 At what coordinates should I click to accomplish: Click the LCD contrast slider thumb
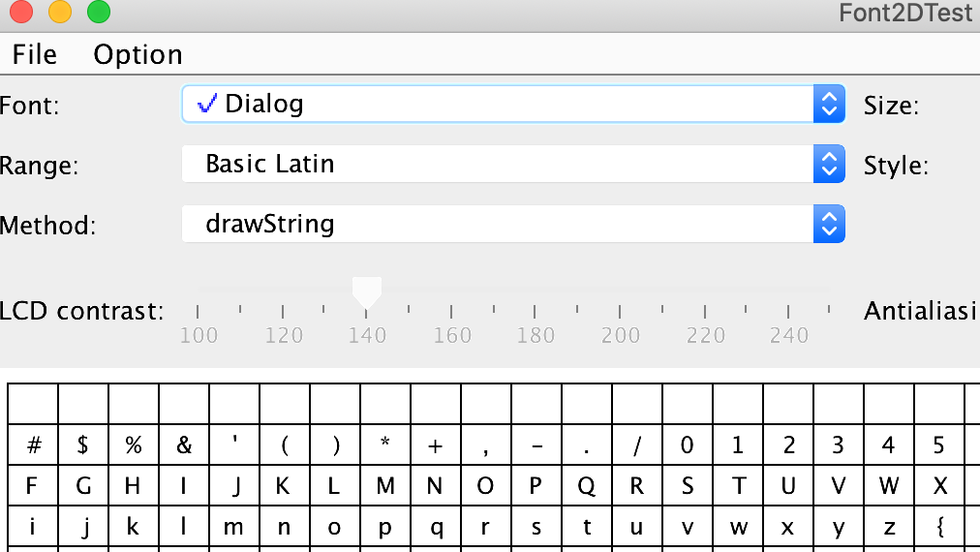click(x=366, y=291)
